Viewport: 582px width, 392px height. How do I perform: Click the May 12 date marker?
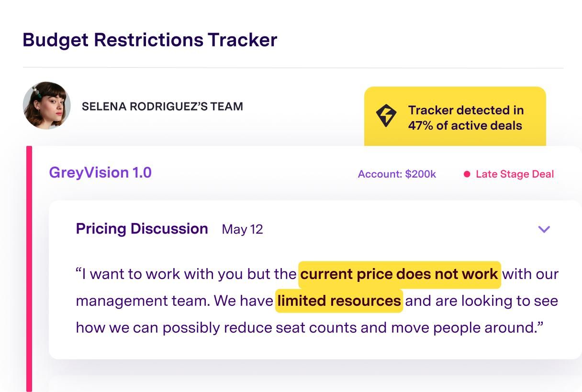242,229
